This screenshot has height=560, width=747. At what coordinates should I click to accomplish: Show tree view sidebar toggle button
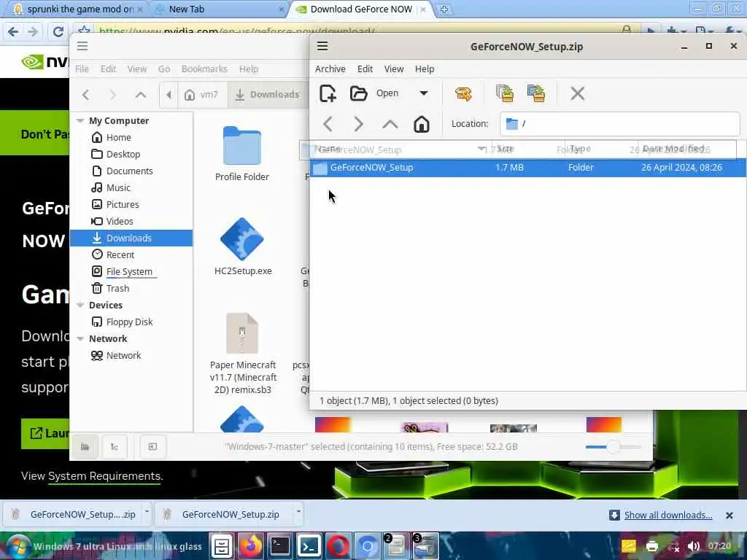click(115, 447)
